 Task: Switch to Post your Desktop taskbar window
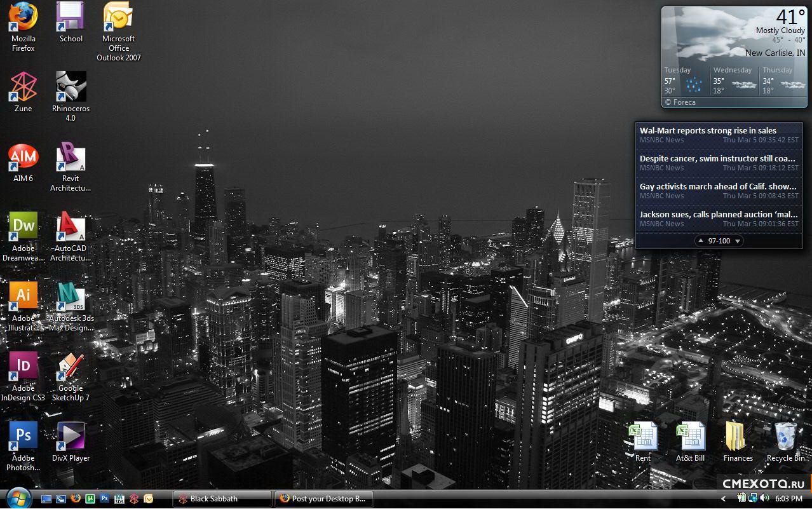(323, 499)
